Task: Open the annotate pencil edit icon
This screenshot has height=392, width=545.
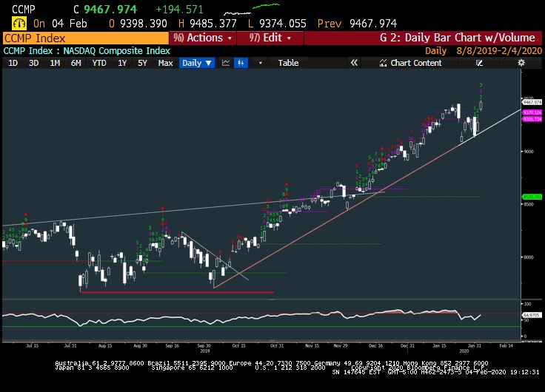Action: [x=479, y=63]
